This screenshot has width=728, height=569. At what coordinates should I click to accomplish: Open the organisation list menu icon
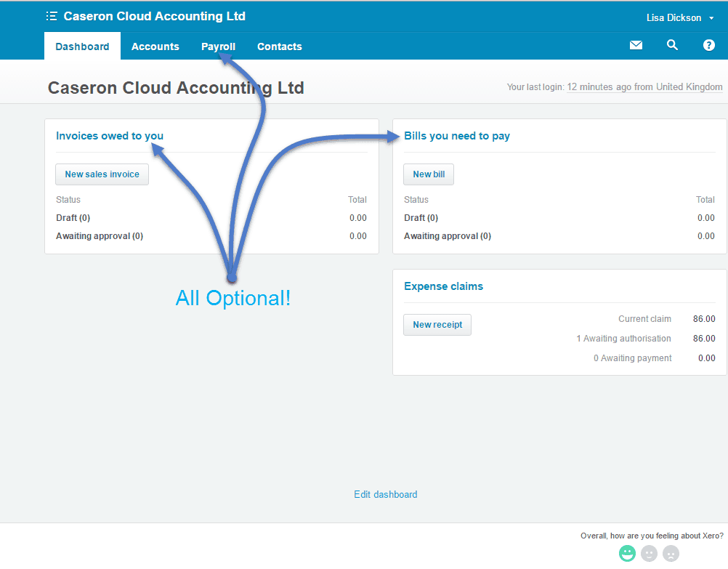[52, 16]
